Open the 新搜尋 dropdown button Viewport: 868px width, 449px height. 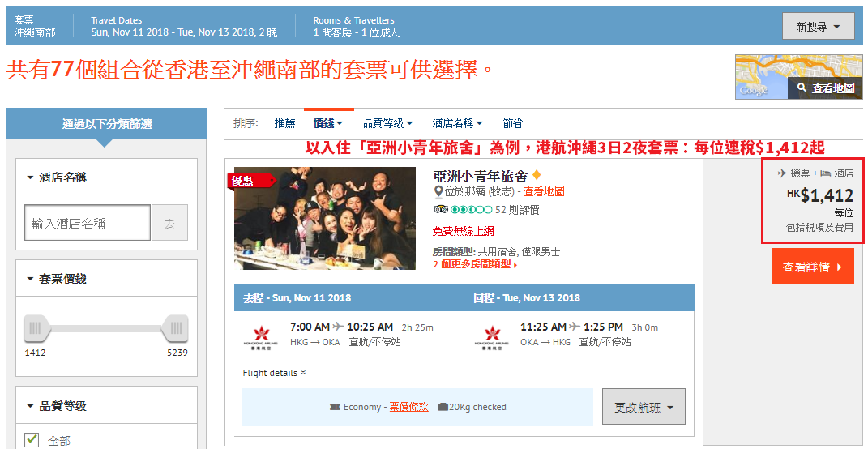click(819, 27)
